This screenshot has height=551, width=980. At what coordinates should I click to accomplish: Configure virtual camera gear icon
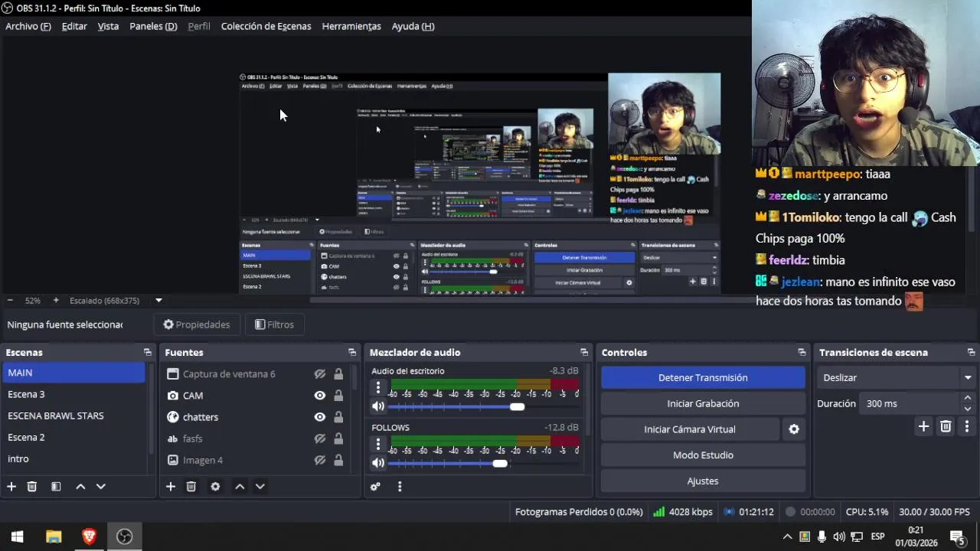point(794,429)
